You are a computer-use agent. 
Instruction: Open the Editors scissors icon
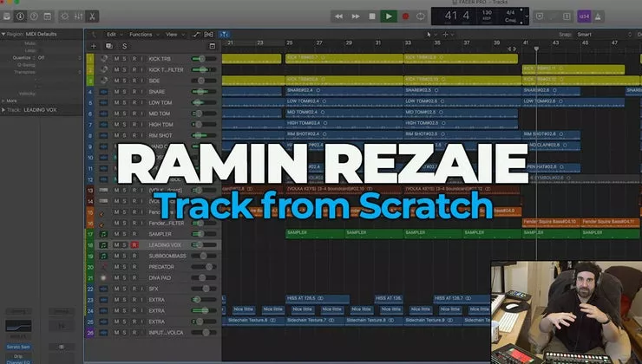pyautogui.click(x=94, y=16)
